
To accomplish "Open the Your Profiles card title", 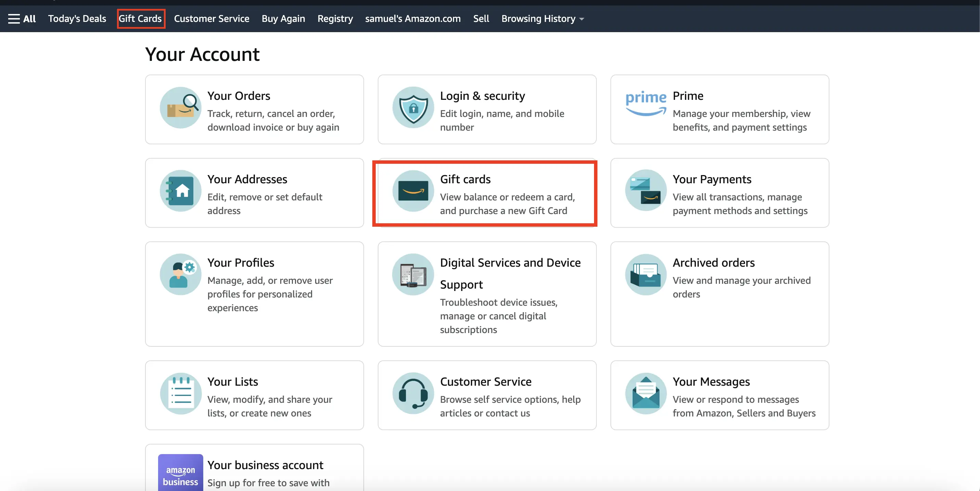I will (x=241, y=263).
